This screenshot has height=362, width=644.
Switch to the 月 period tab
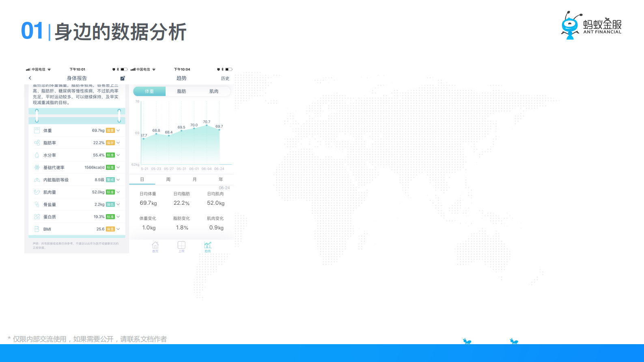(194, 179)
